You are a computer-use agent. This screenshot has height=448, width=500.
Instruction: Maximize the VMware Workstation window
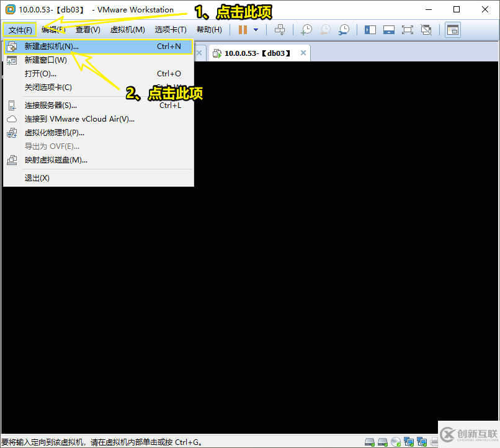coord(457,9)
